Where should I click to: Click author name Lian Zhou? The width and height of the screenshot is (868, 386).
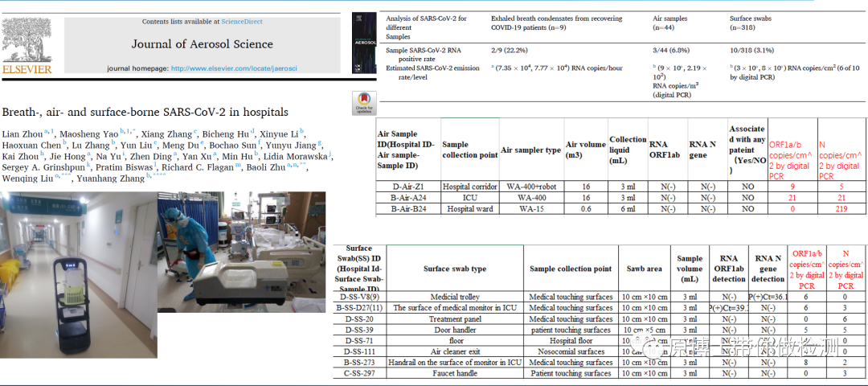coord(21,134)
